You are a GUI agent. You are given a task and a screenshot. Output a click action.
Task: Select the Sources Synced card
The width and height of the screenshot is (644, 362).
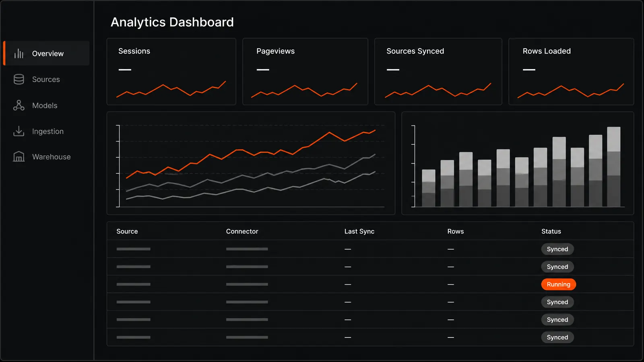(x=438, y=72)
